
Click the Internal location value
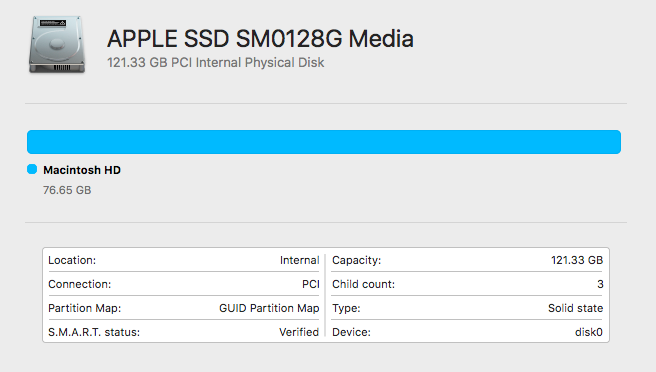coord(300,260)
